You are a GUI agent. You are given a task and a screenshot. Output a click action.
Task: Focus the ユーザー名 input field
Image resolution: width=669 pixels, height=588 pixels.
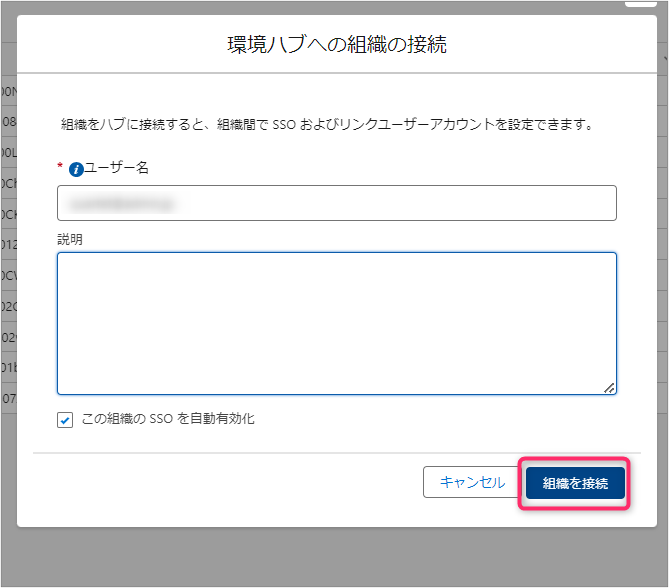tap(336, 203)
